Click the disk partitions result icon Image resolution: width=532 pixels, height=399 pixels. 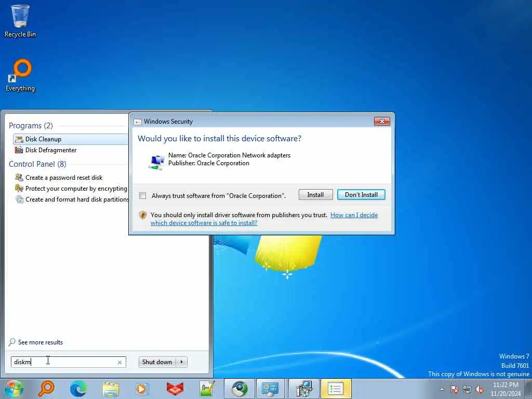pyautogui.click(x=19, y=199)
